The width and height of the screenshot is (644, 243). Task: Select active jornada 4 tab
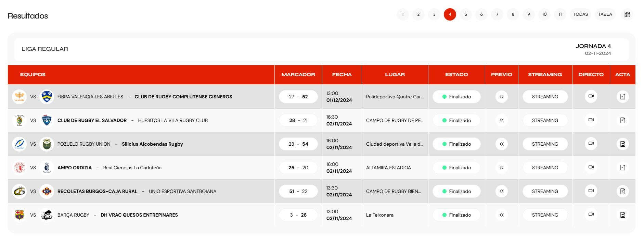pos(450,14)
